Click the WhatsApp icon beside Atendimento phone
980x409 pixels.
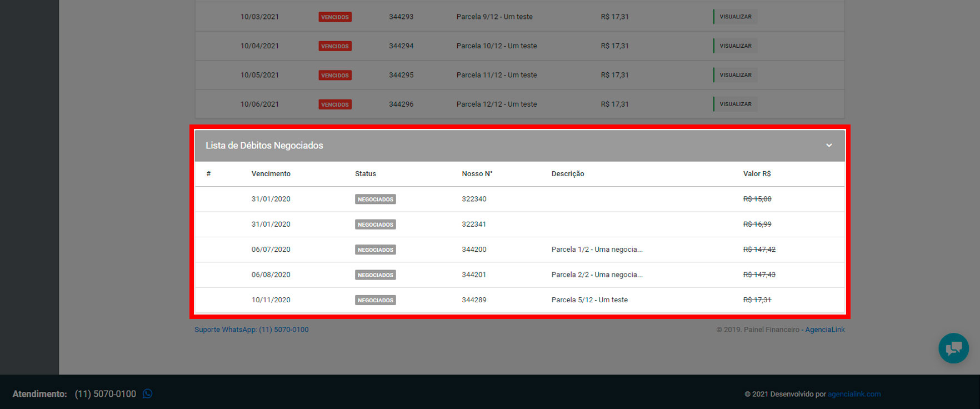[x=148, y=393]
